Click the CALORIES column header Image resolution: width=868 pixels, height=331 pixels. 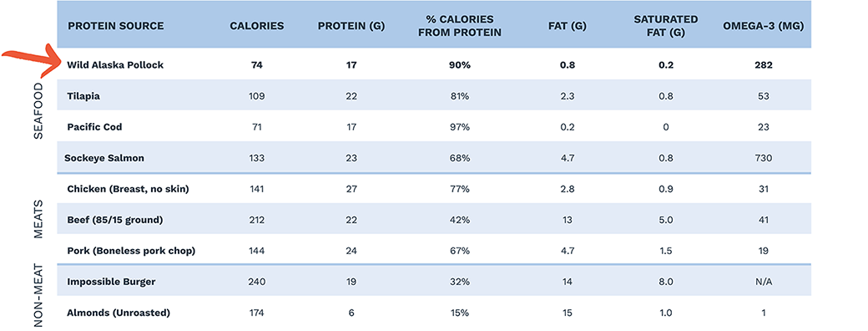(x=257, y=26)
